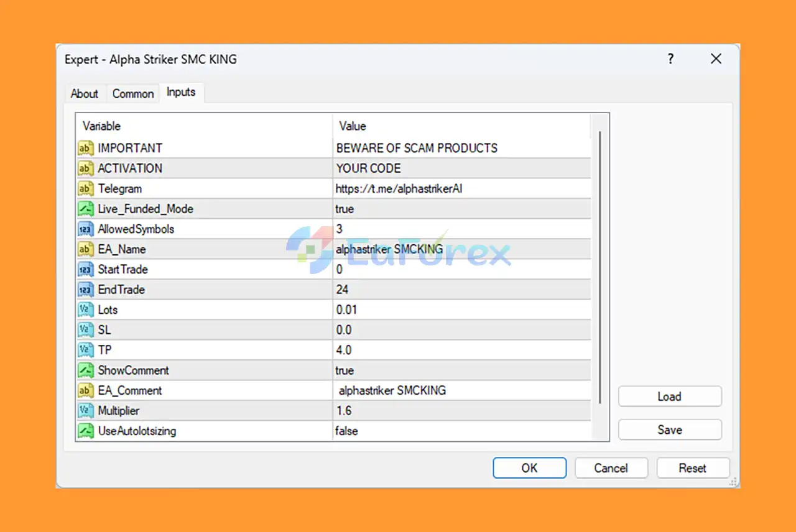Image resolution: width=796 pixels, height=532 pixels.
Task: Select the EA_Comment variable name
Action: point(130,390)
